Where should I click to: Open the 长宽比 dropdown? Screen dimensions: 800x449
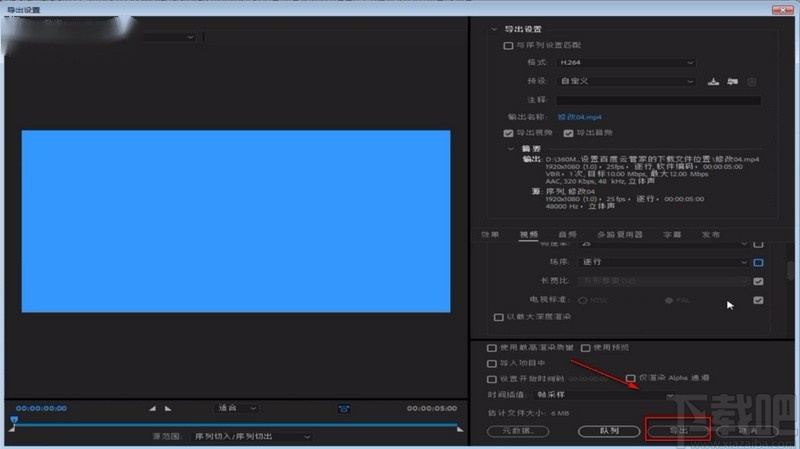click(x=664, y=281)
